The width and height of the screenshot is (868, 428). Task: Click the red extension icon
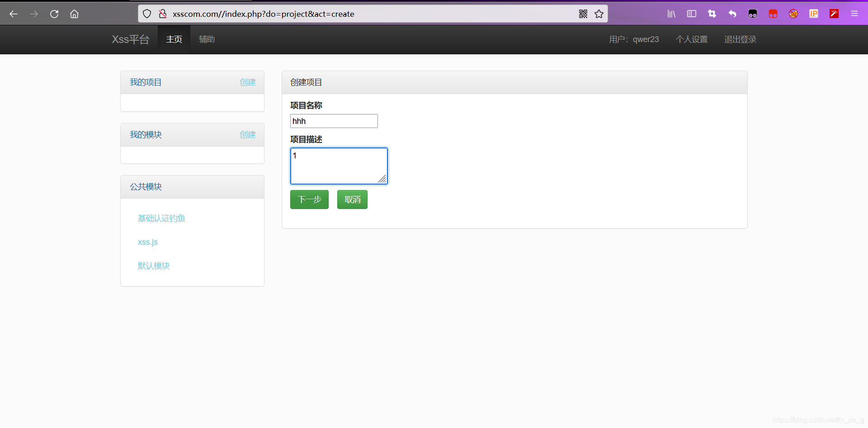click(773, 14)
